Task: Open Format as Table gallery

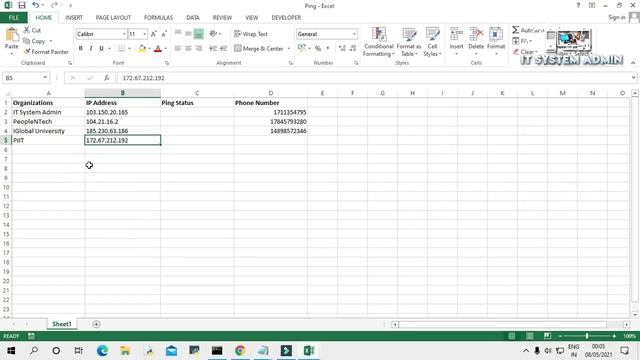Action: click(x=409, y=42)
